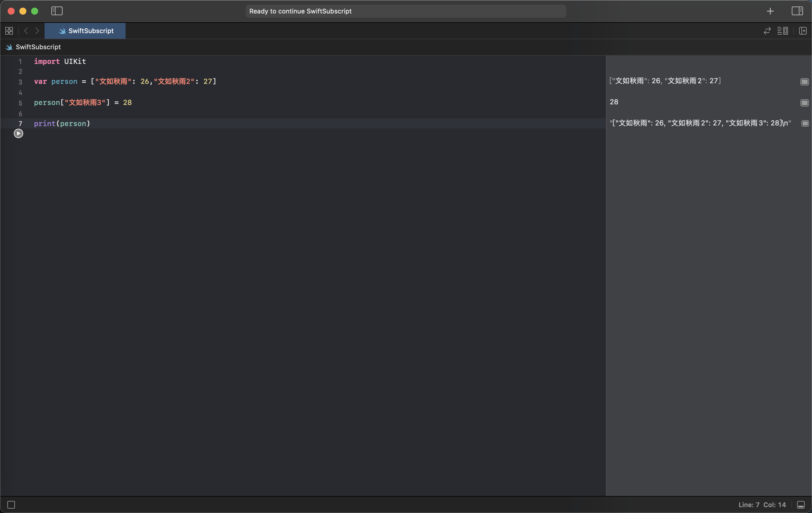The width and height of the screenshot is (812, 513).
Task: Show the debug area at bottom right
Action: pos(801,504)
